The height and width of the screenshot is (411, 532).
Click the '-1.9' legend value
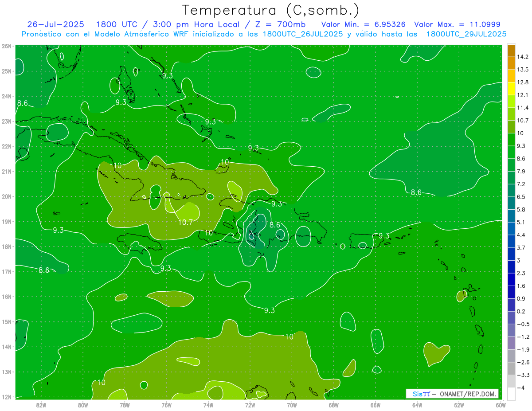coord(523,349)
